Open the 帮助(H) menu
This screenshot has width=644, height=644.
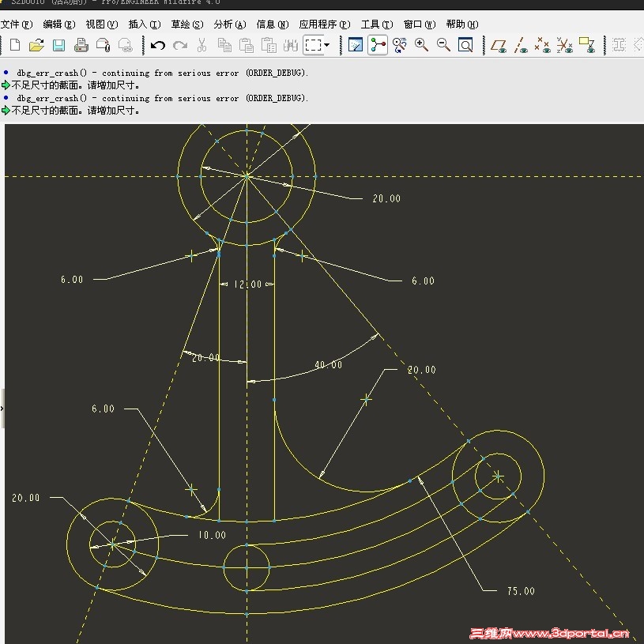(462, 24)
